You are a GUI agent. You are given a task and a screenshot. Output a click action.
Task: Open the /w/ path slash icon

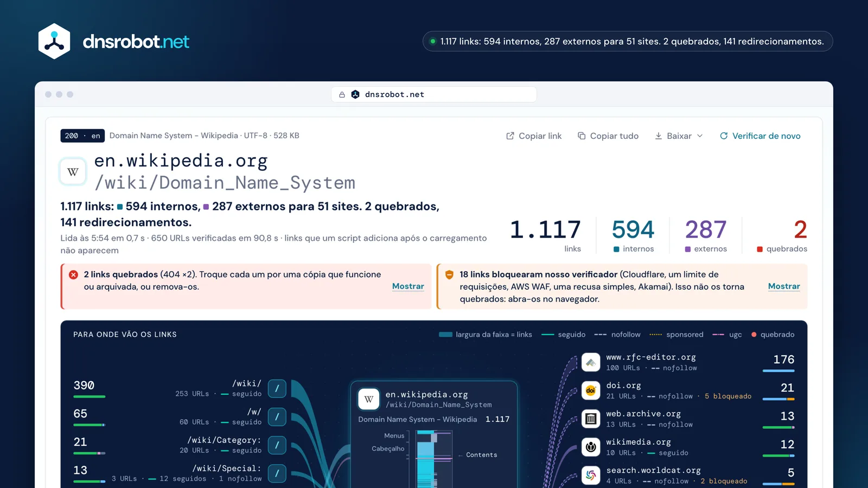[x=277, y=416]
